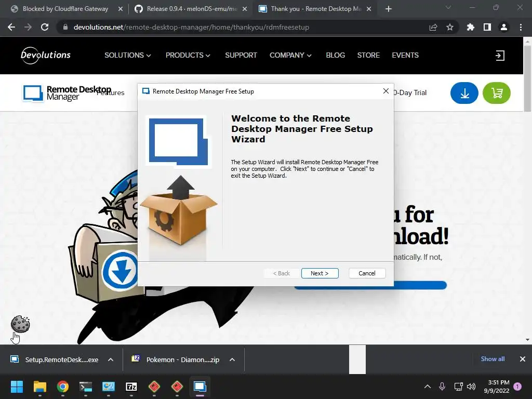
Task: Open the network tray icon
Action: point(458,387)
